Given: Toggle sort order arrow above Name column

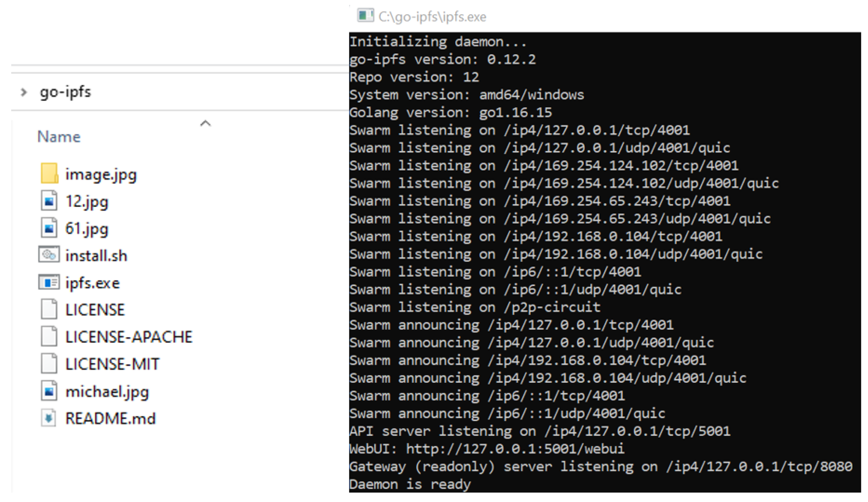Looking at the screenshot, I should (205, 123).
